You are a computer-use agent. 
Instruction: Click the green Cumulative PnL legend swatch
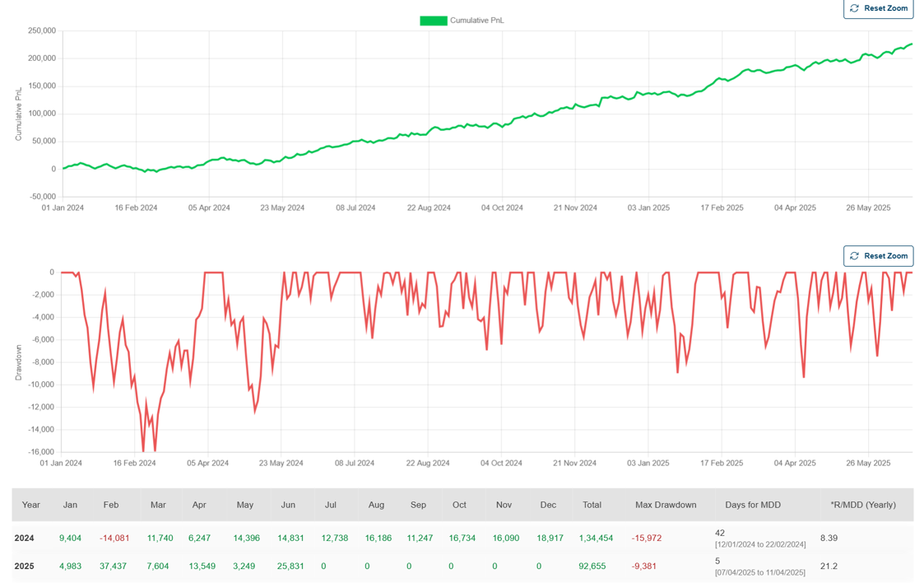(434, 21)
